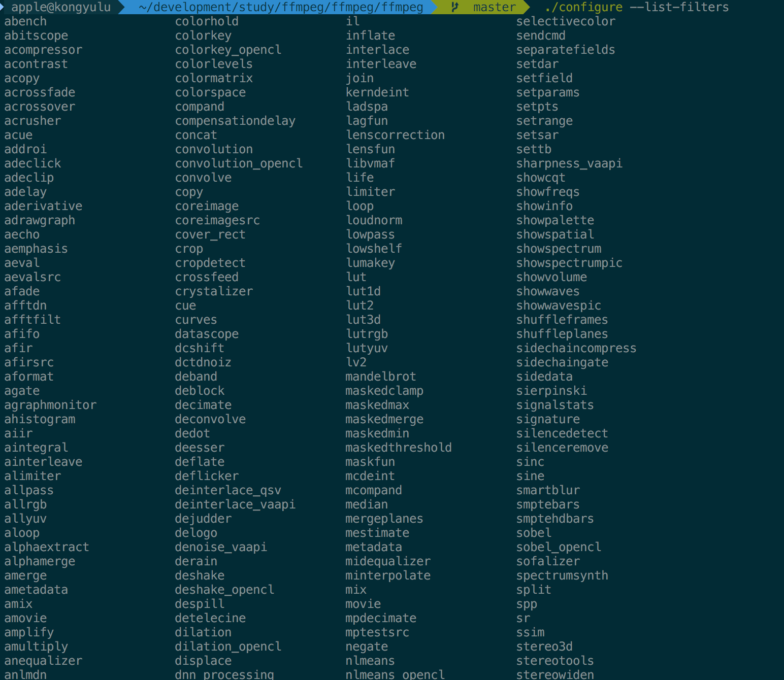Screen dimensions: 784x680
Task: Click the 'lenscorrection' entry
Action: click(x=395, y=135)
